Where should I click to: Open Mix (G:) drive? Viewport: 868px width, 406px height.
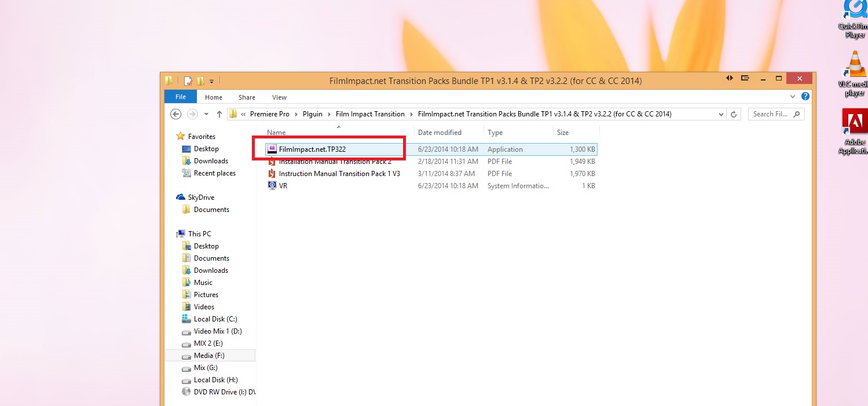(206, 368)
